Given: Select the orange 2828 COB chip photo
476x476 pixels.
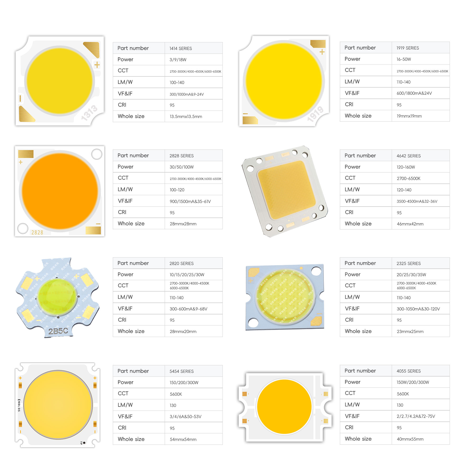Looking at the screenshot, I should click(x=60, y=191).
